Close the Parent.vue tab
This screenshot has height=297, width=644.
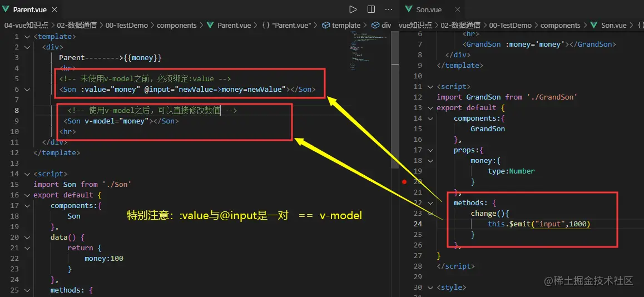55,9
